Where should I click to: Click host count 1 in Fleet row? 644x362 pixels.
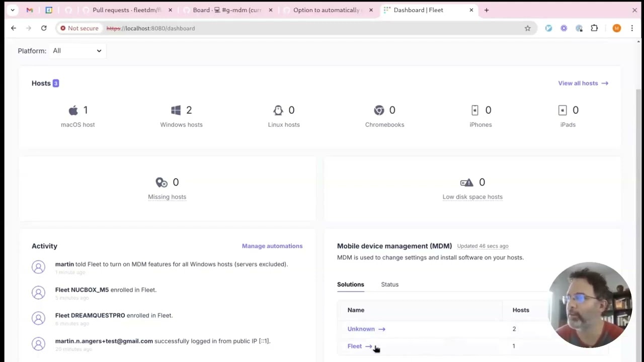coord(514,346)
